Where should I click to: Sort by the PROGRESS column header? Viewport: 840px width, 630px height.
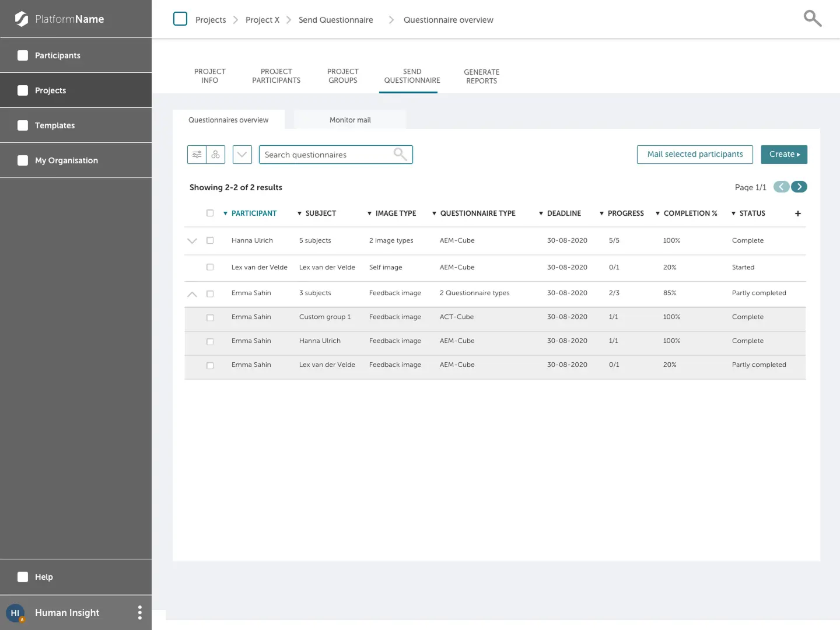[x=622, y=213]
